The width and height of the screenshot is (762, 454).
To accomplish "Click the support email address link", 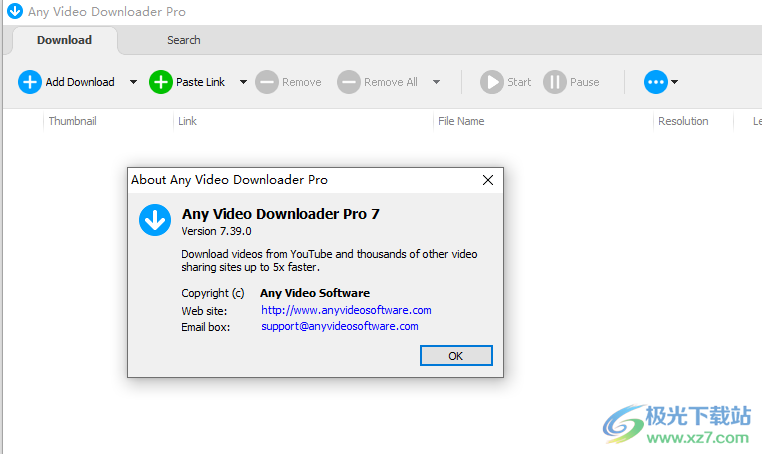I will point(340,326).
